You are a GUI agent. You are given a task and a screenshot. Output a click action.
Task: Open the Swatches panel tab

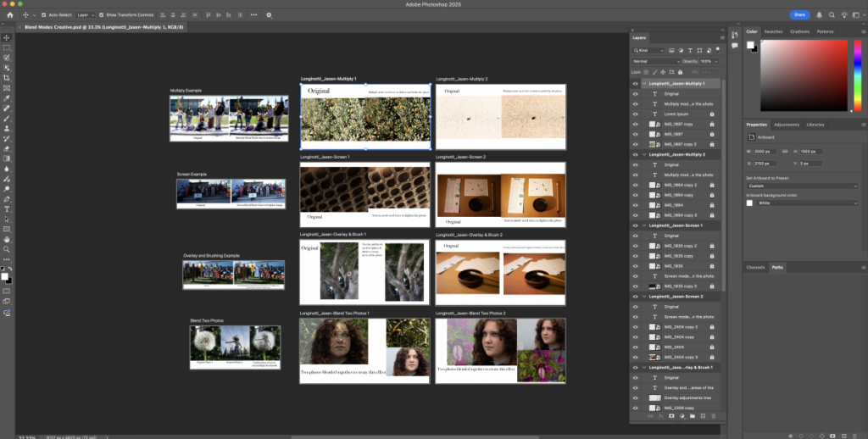tap(773, 31)
